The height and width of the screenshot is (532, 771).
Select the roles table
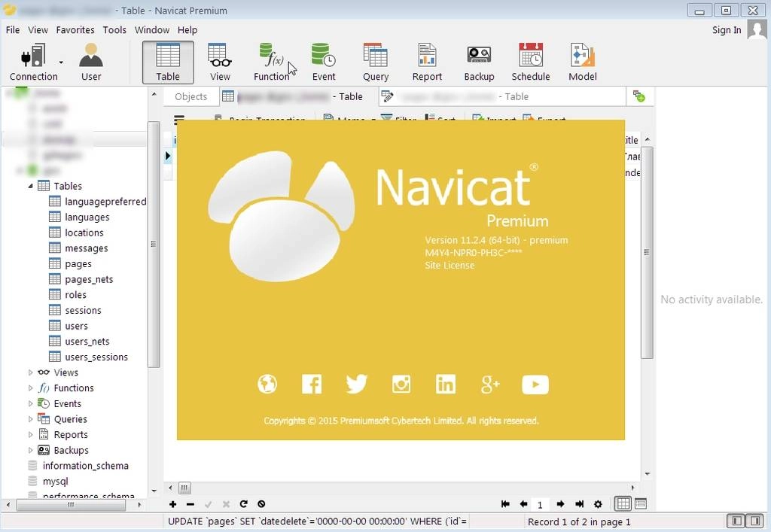pyautogui.click(x=68, y=295)
